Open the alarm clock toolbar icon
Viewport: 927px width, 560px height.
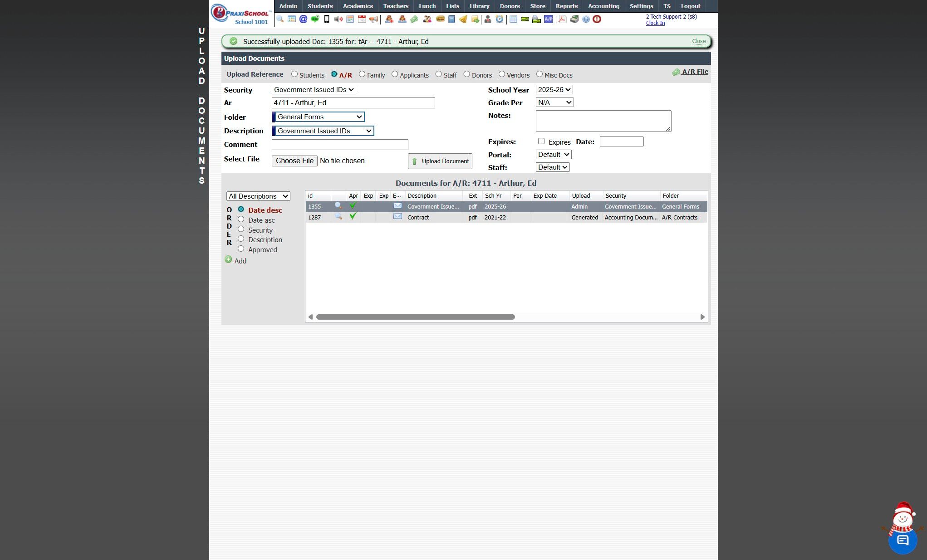500,19
